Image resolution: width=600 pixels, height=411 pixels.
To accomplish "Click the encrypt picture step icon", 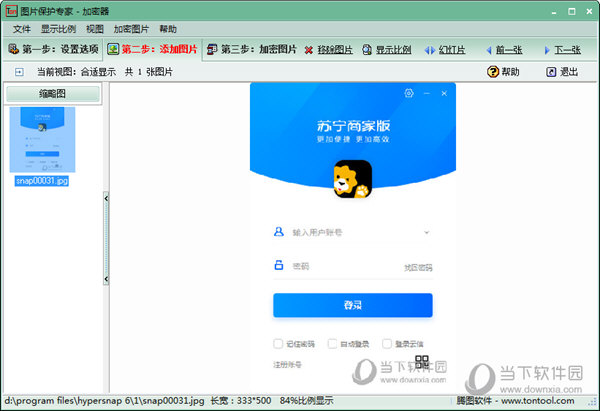I will click(x=212, y=49).
